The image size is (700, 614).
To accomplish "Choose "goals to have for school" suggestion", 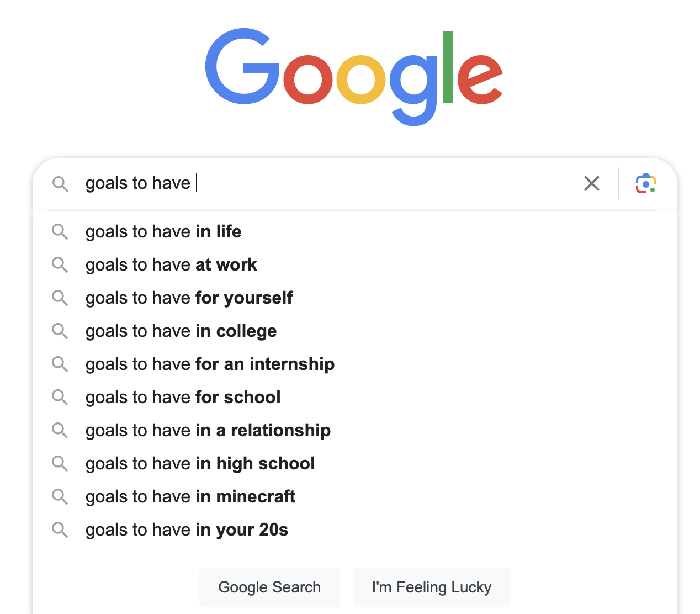I will 183,398.
